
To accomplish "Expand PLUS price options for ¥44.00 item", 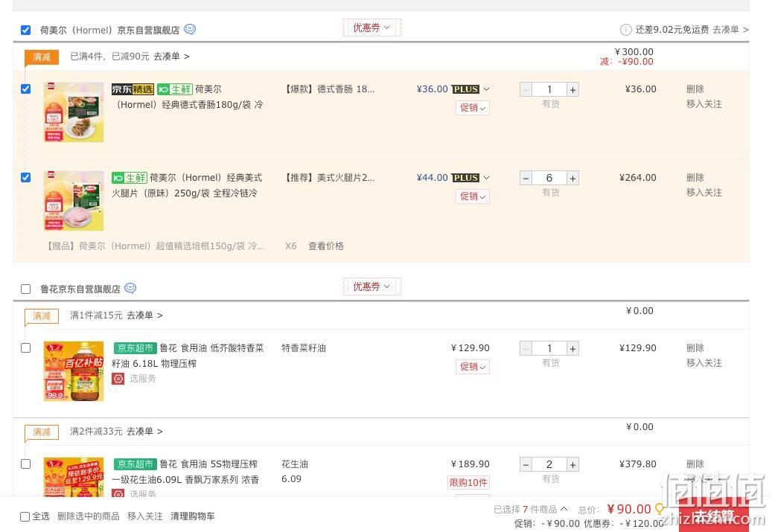I will [486, 178].
